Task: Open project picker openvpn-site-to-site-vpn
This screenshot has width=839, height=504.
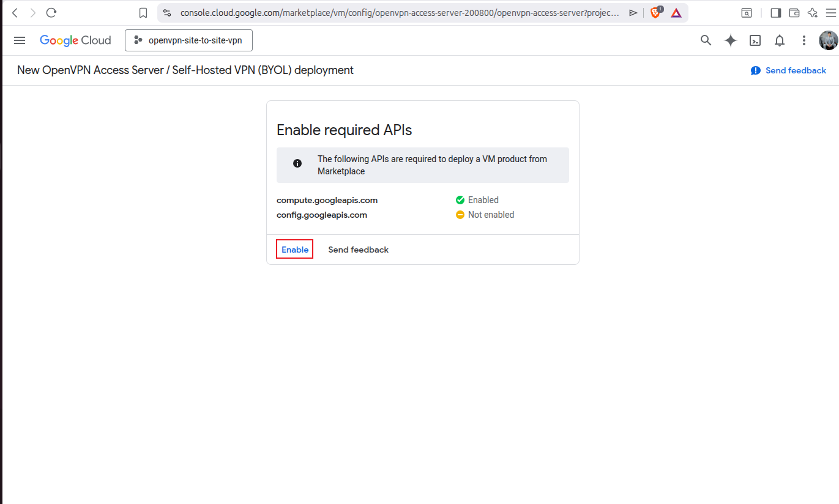Action: coord(188,40)
